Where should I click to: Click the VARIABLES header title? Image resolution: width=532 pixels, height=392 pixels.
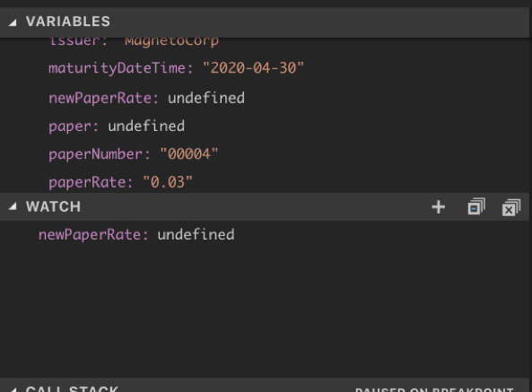[x=68, y=22]
